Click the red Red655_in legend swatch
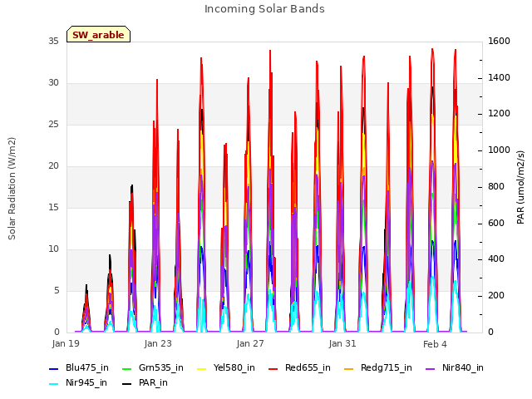Screen dimensions: 532x399 [273, 369]
